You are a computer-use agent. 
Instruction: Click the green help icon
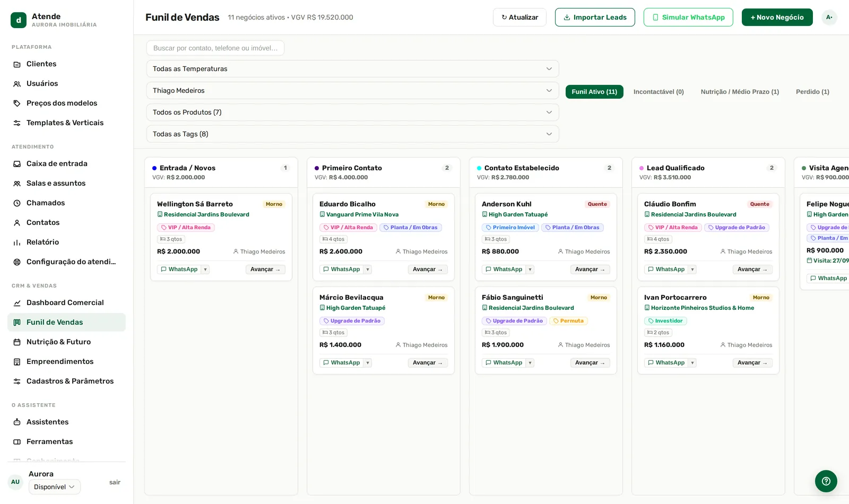826,481
